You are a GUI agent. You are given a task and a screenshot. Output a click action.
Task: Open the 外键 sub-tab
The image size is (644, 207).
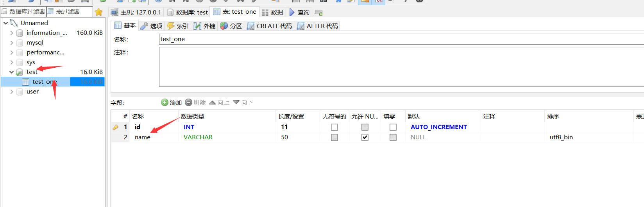tap(205, 26)
